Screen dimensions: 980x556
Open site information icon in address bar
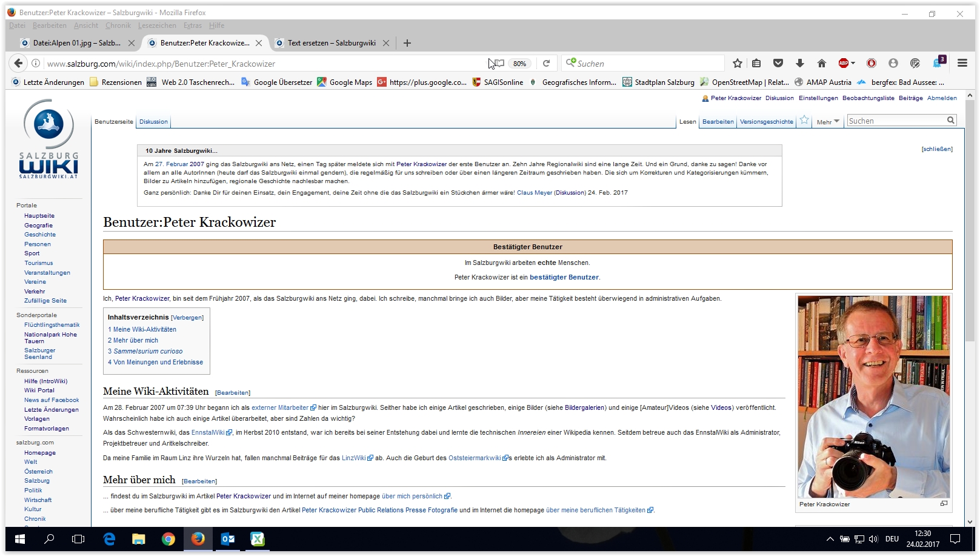coord(36,64)
